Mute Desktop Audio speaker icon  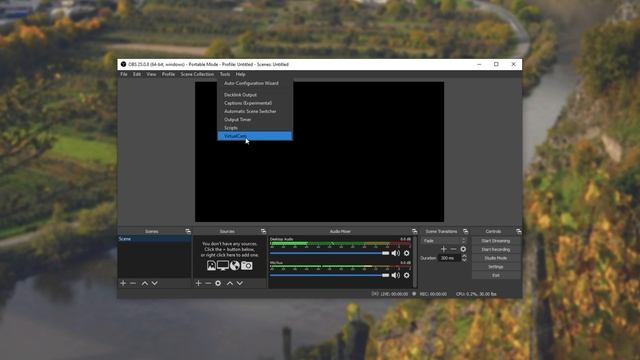pyautogui.click(x=396, y=253)
